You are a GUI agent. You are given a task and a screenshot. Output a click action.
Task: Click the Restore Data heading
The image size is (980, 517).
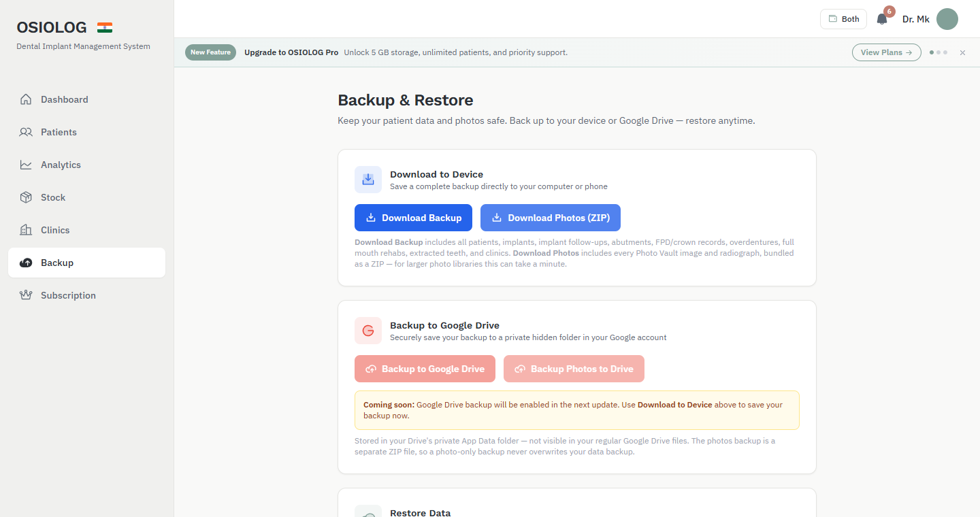click(420, 512)
